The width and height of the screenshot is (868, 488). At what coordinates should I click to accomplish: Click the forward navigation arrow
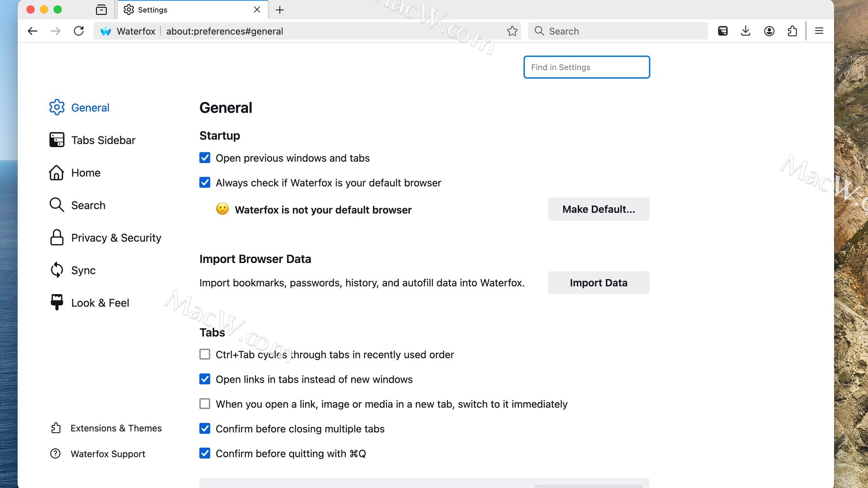56,31
